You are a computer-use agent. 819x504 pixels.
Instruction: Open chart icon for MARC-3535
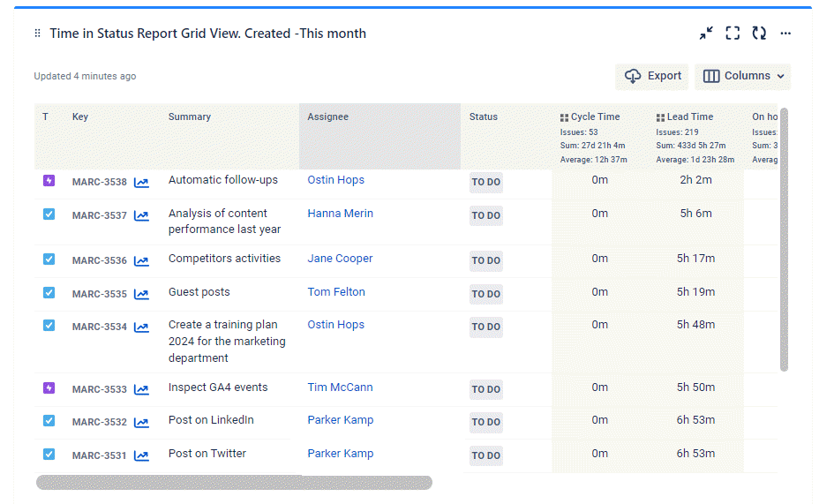tap(141, 294)
